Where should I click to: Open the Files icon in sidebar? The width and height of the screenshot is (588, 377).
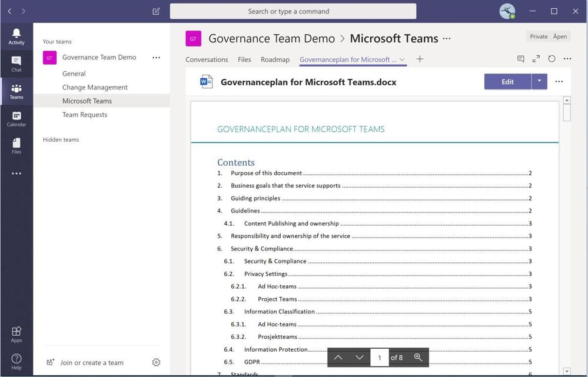(x=16, y=146)
